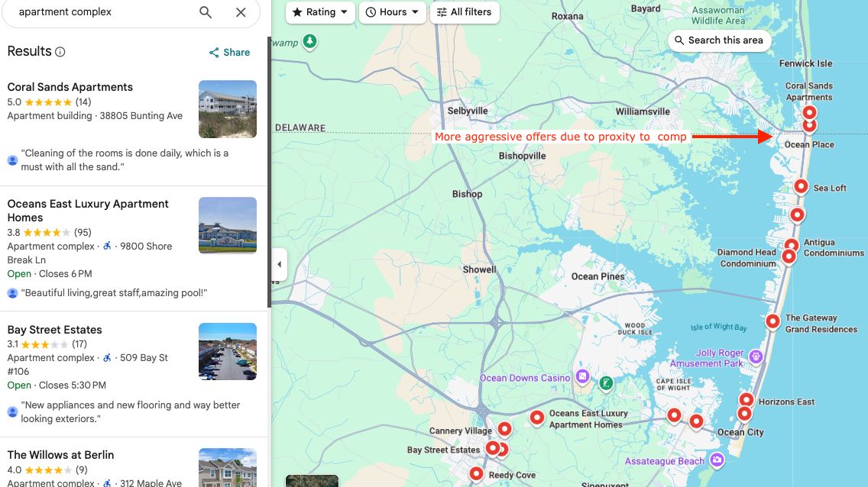Open Oceans East Luxury Apartment Homes listing
868x487 pixels.
pos(87,211)
